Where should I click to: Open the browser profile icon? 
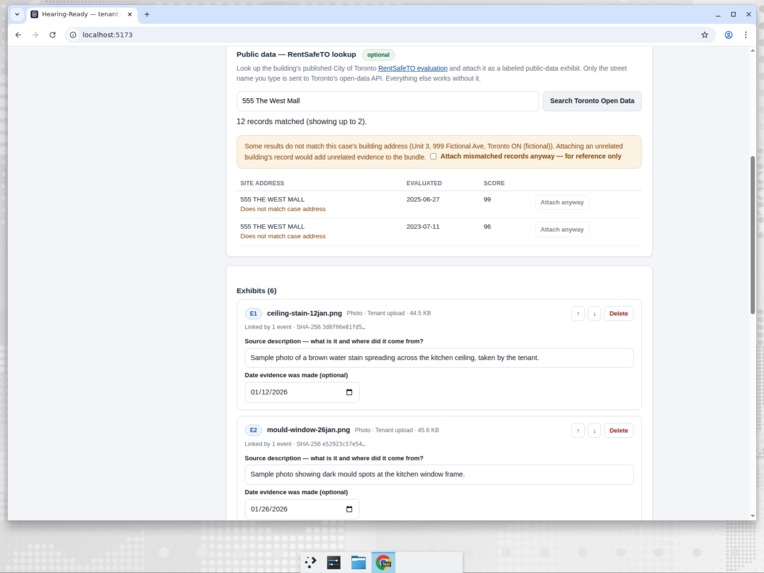tap(728, 35)
